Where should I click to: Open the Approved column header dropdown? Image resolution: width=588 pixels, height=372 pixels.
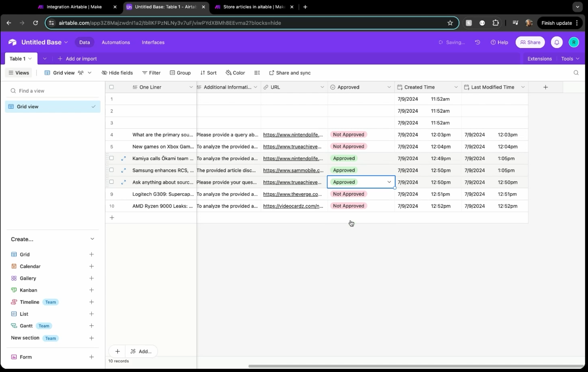point(389,87)
